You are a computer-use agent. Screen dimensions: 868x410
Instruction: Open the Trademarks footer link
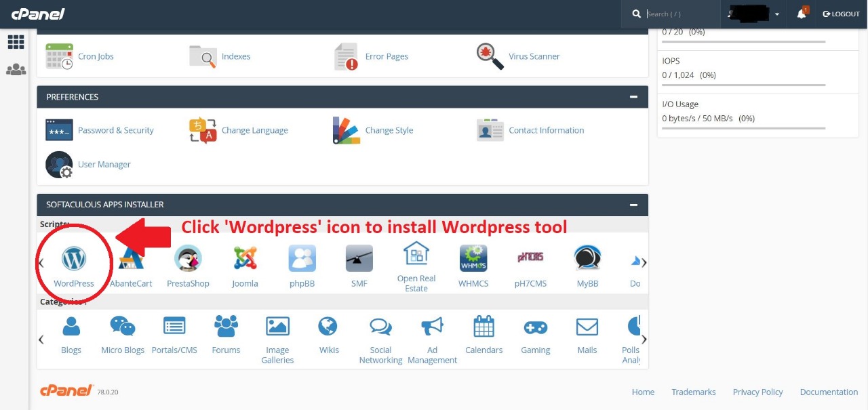(x=694, y=392)
